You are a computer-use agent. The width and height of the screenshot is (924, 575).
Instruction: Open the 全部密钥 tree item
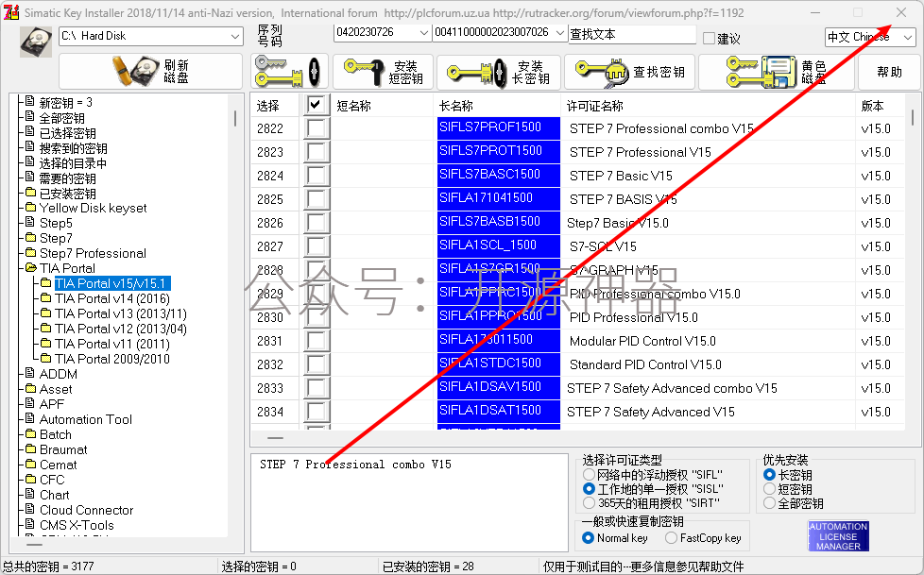tap(61, 118)
